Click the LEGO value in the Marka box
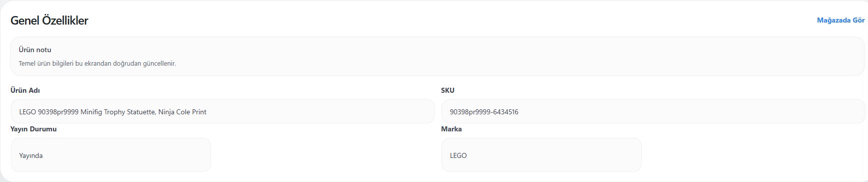868x182 pixels. 458,155
